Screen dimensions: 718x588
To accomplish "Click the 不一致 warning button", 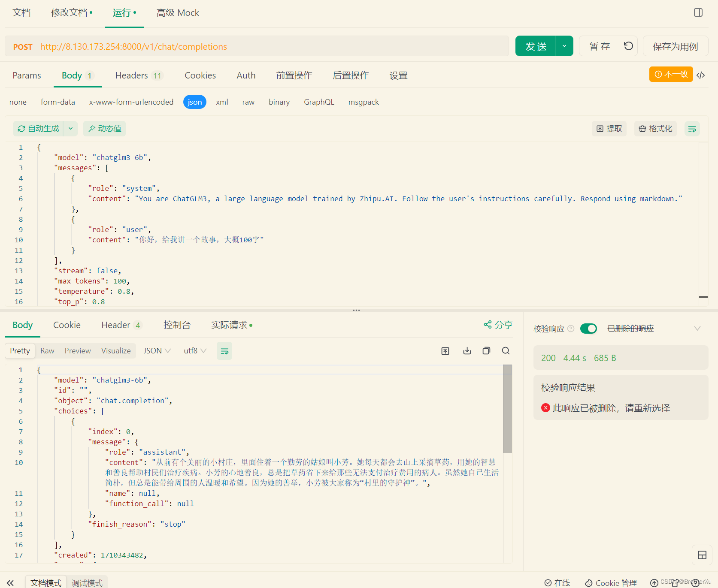I will (671, 74).
